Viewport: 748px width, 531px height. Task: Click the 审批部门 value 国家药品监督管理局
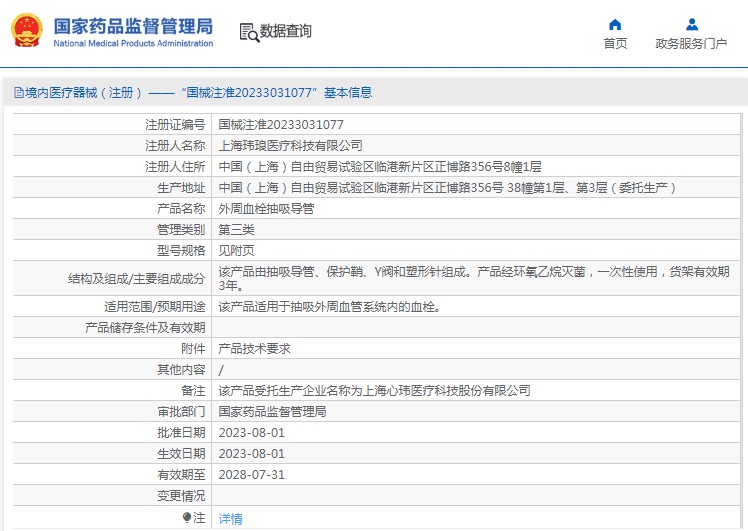point(272,412)
